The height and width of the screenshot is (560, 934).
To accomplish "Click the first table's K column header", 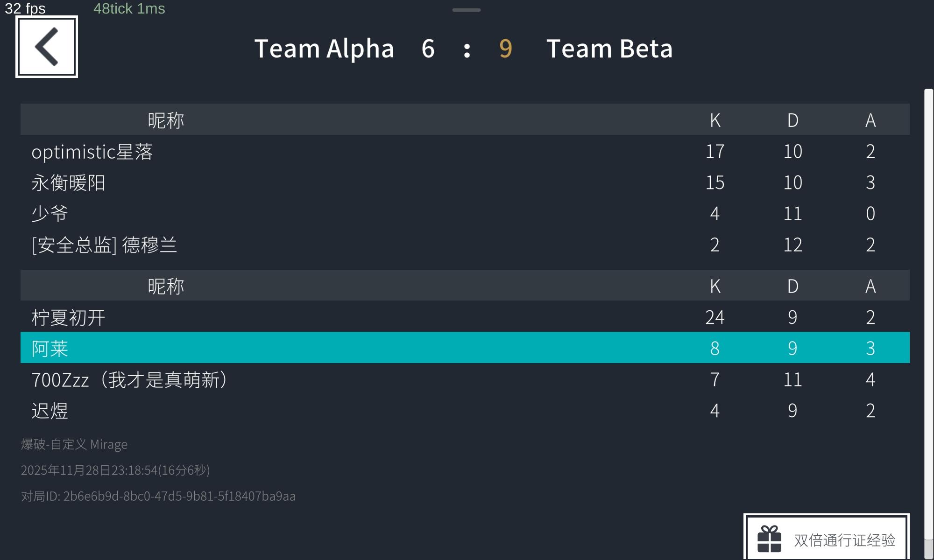I will pos(715,120).
